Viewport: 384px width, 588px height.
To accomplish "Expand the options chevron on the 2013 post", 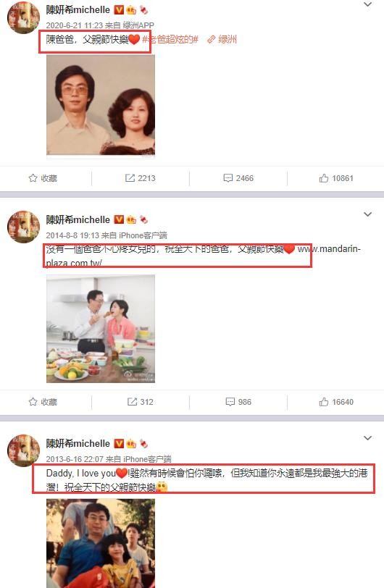I will [x=368, y=438].
